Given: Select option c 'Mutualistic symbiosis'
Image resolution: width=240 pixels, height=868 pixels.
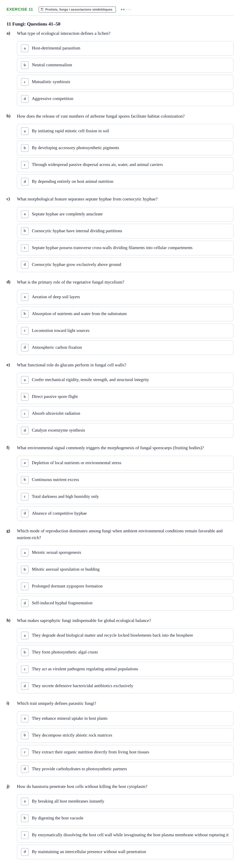Looking at the screenshot, I should coord(125,82).
